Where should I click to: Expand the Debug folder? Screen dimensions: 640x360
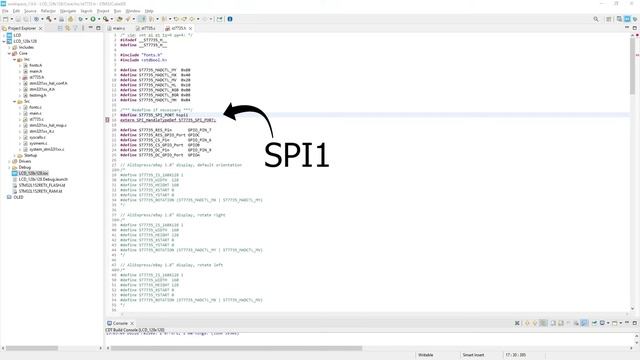pos(9,167)
